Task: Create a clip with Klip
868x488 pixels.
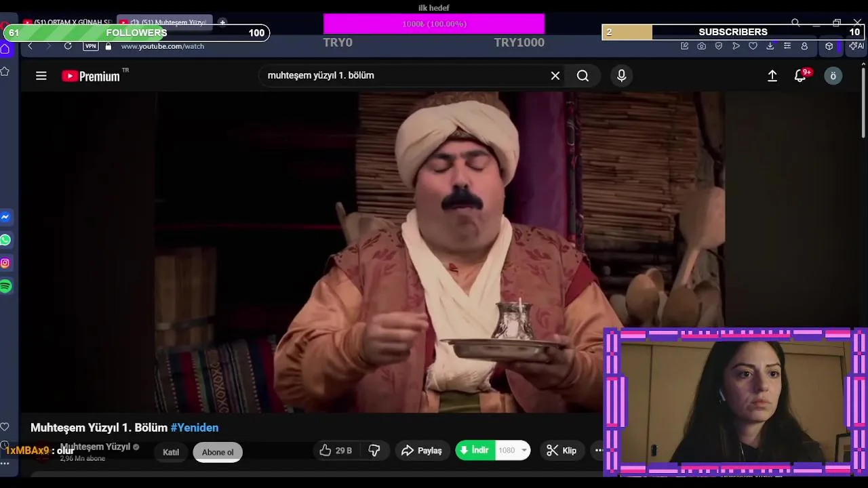Action: (561, 451)
